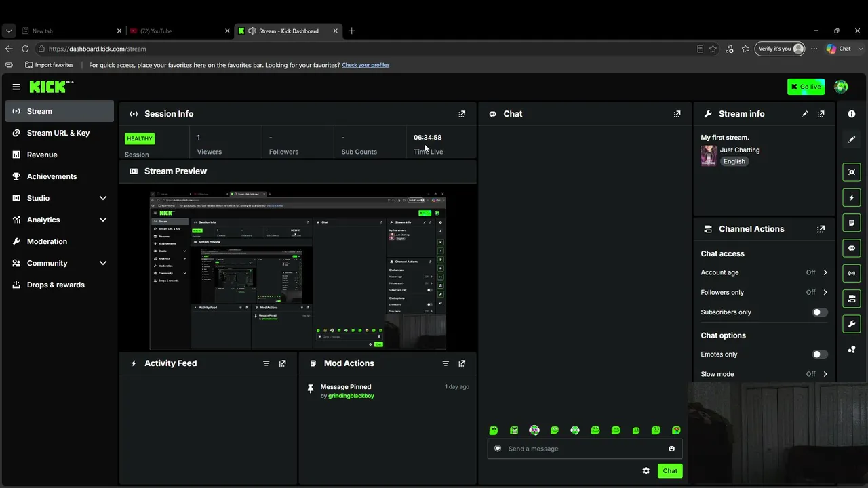This screenshot has width=868, height=488.
Task: Open the Mod Actions filter icon
Action: pos(446,363)
